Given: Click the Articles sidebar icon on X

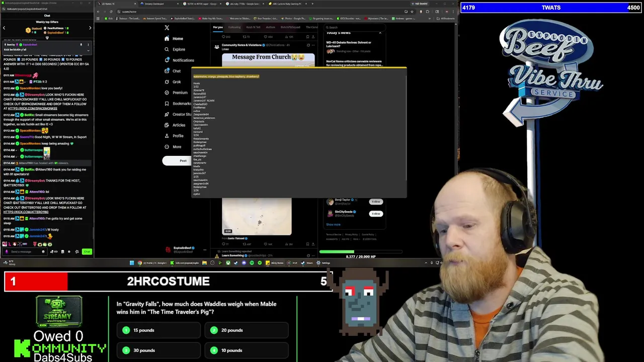Looking at the screenshot, I should click(x=167, y=125).
